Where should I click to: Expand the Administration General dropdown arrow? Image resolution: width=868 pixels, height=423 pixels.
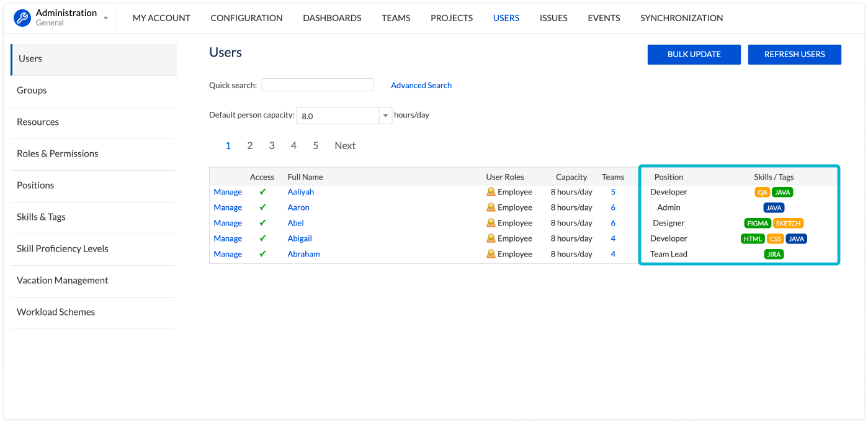tap(105, 18)
